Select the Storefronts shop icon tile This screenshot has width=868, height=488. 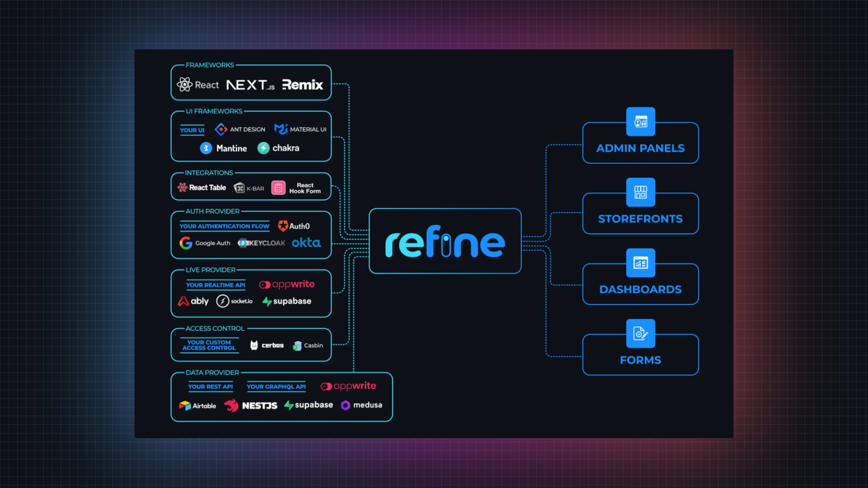pos(641,192)
